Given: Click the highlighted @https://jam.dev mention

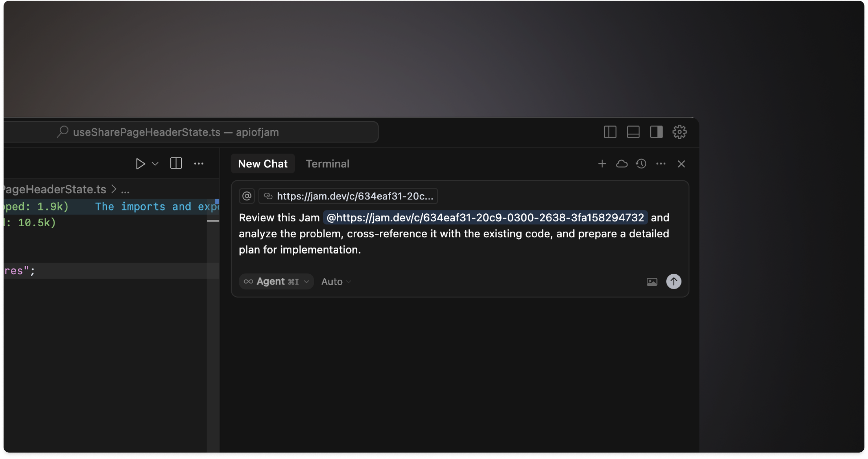Looking at the screenshot, I should pyautogui.click(x=485, y=218).
